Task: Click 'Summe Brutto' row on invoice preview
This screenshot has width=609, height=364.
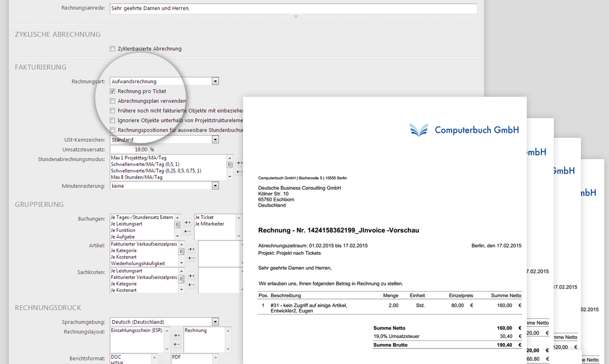Action: tap(447, 345)
